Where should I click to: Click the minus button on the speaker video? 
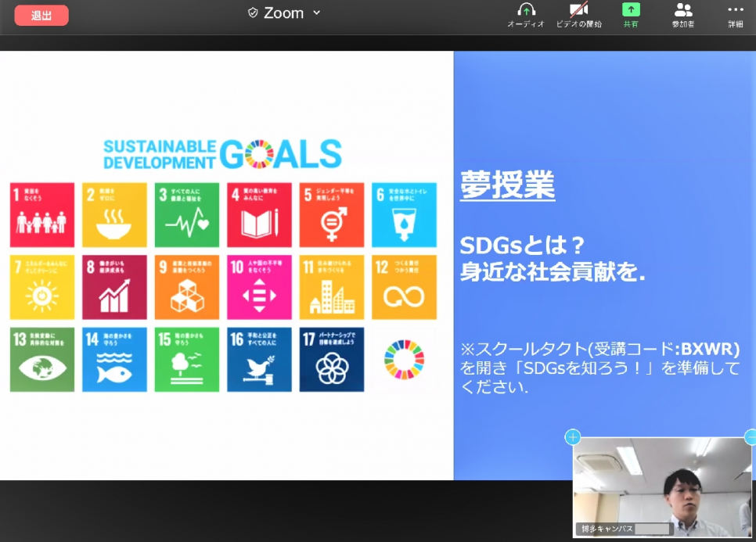751,437
